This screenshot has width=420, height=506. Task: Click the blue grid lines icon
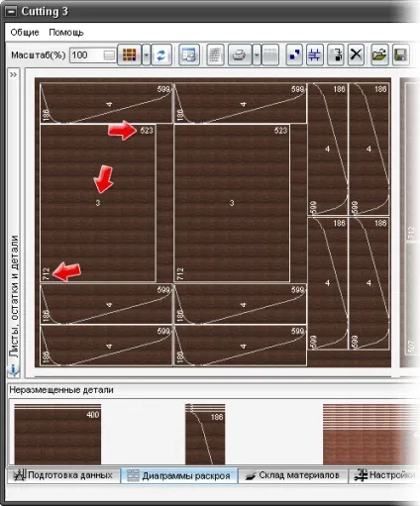coord(315,54)
